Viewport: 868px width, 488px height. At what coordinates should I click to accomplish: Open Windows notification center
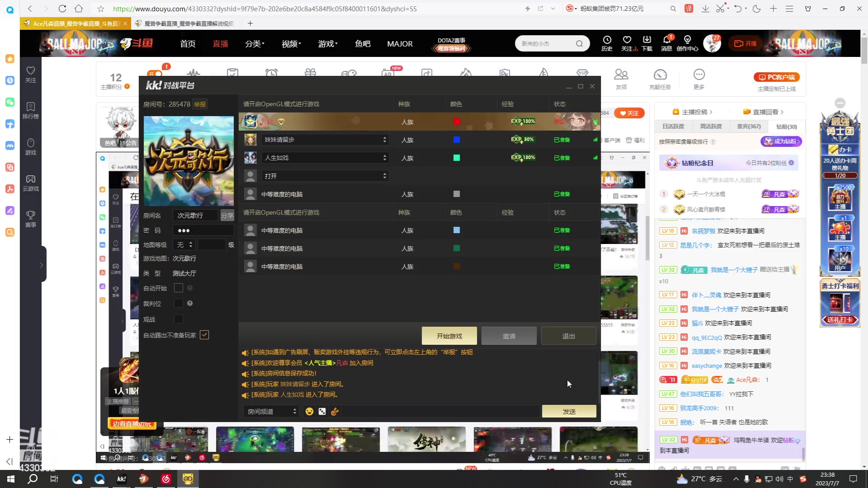click(x=853, y=479)
